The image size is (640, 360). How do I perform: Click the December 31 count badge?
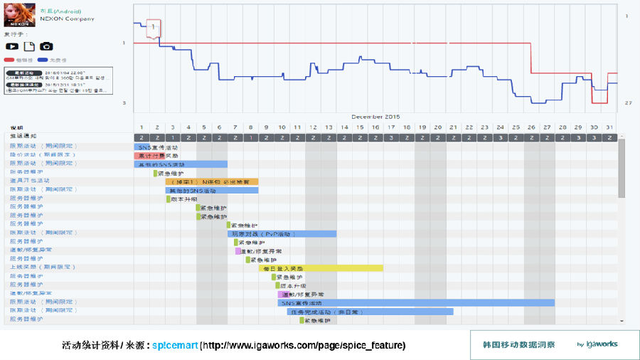pos(610,138)
